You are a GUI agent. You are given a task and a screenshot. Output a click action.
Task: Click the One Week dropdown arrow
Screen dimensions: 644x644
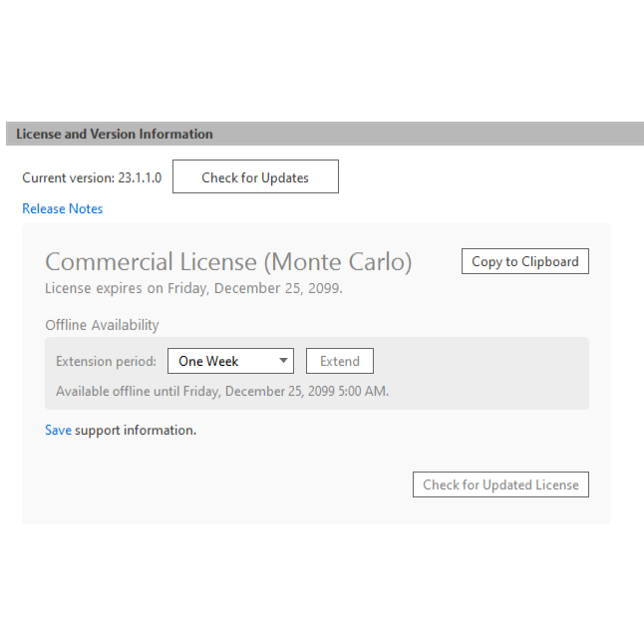[284, 361]
